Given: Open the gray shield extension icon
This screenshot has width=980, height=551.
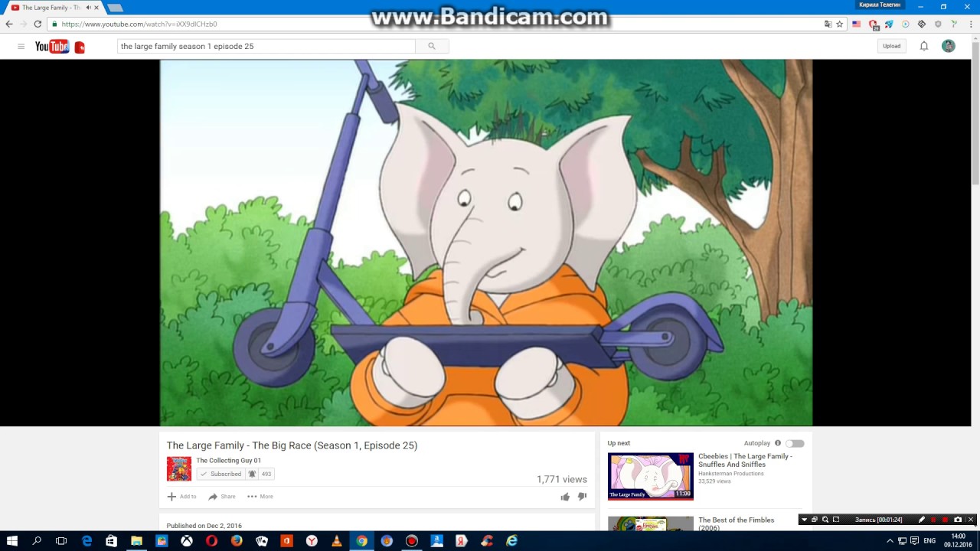Looking at the screenshot, I should [x=938, y=24].
